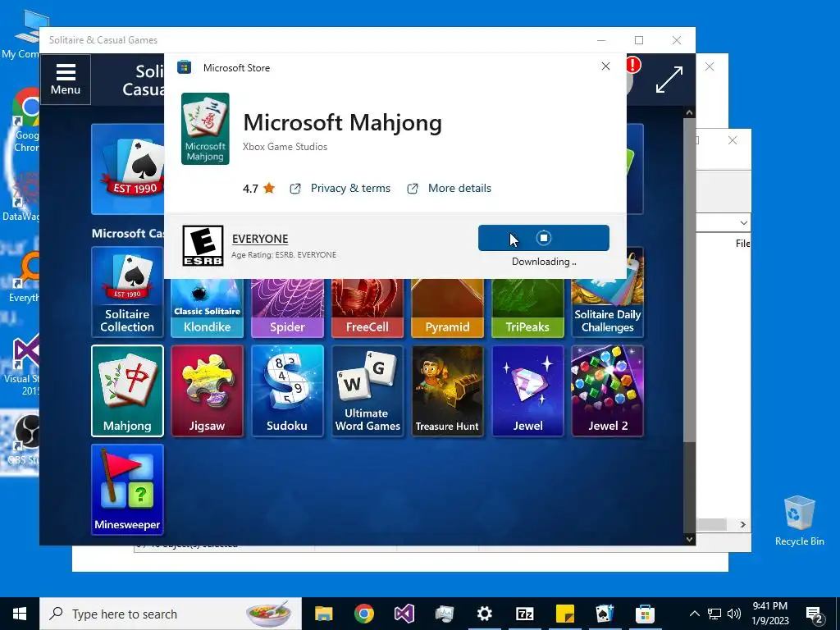Select the Recycle Bin desktop icon
The height and width of the screenshot is (630, 840).
click(x=799, y=521)
